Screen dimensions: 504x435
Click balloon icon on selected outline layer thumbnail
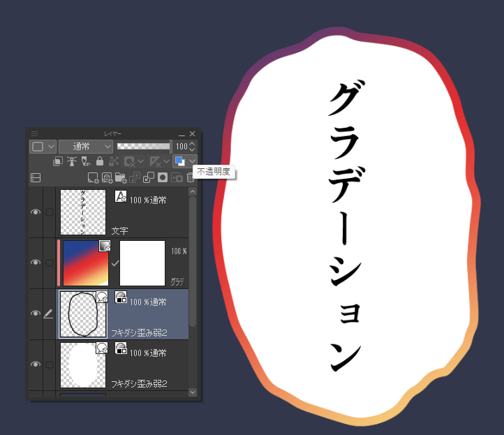point(102,297)
